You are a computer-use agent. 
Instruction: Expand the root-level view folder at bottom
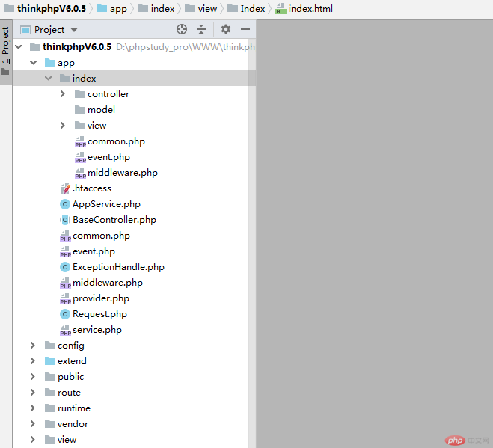pyautogui.click(x=32, y=440)
